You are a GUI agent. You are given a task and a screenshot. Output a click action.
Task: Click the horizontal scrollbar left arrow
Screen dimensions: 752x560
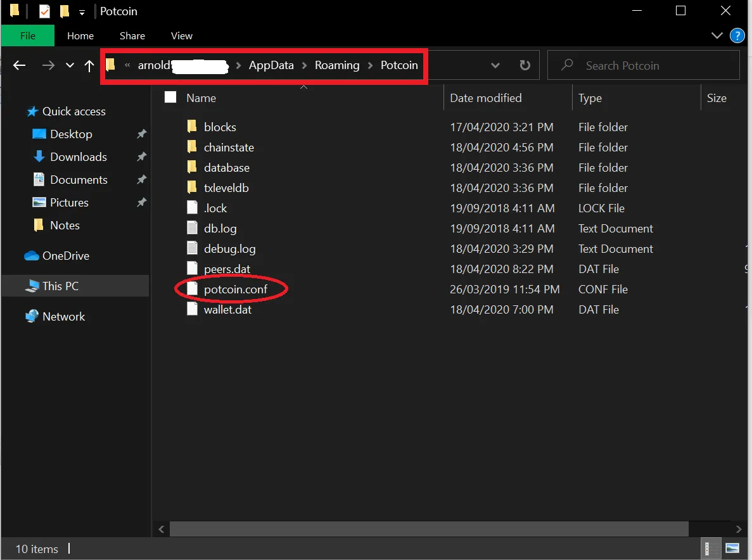(162, 530)
